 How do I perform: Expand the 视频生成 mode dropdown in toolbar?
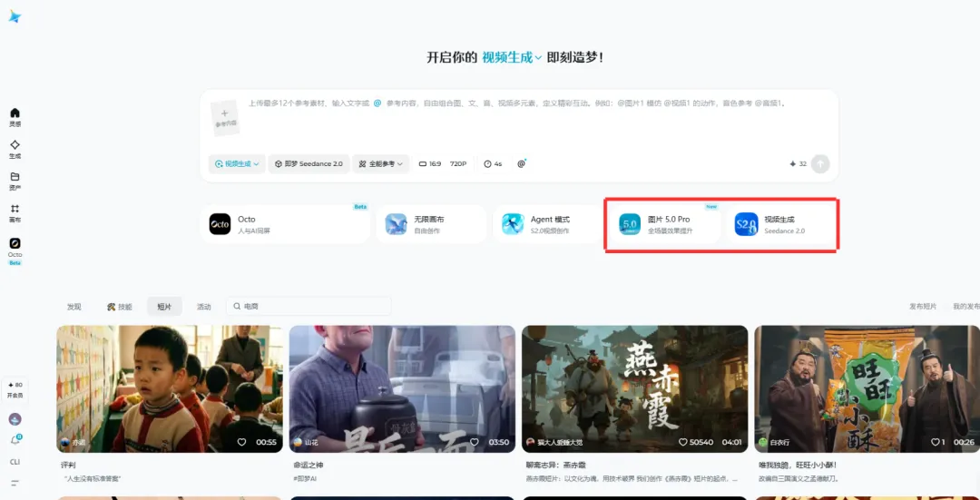(x=237, y=163)
